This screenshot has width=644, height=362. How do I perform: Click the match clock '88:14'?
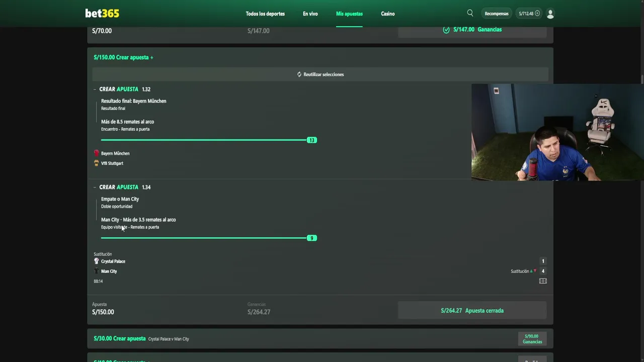tap(98, 282)
